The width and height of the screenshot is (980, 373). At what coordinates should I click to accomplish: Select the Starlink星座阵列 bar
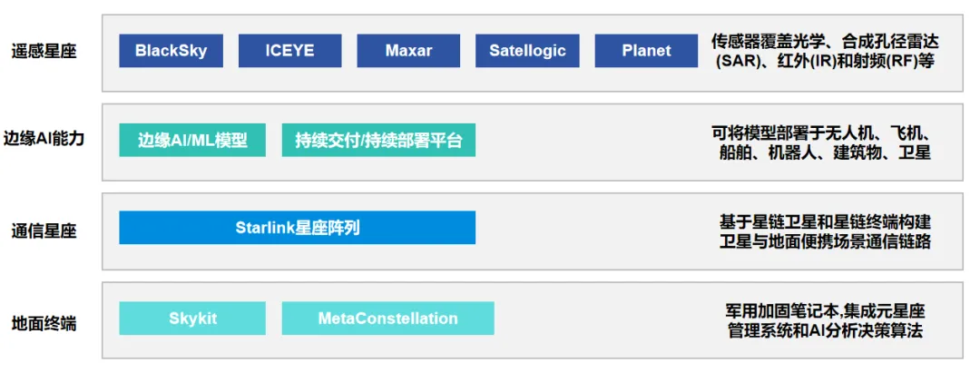coord(297,228)
